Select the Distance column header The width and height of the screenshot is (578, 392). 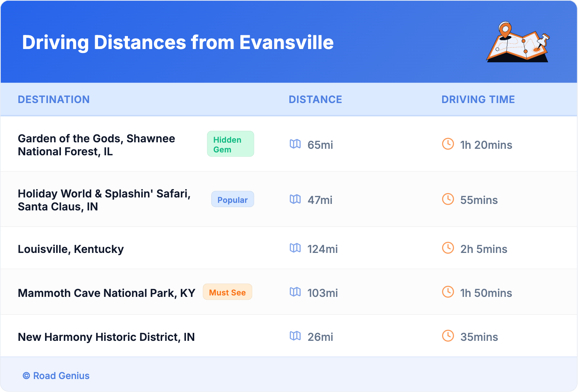(x=315, y=99)
